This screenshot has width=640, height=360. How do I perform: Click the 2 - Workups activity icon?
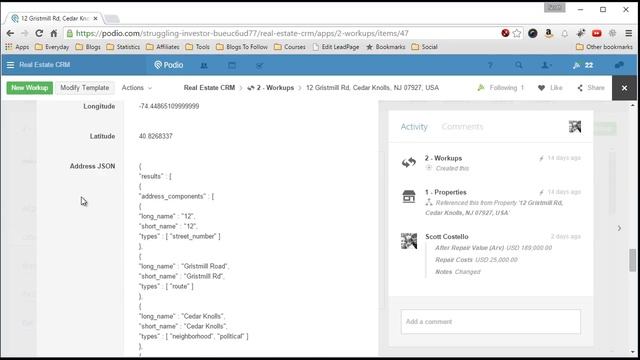tap(409, 162)
